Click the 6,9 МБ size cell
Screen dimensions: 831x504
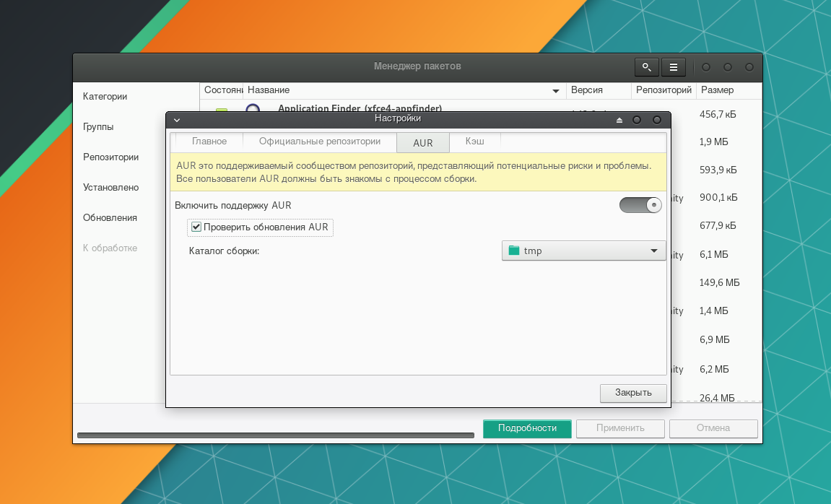pos(715,339)
